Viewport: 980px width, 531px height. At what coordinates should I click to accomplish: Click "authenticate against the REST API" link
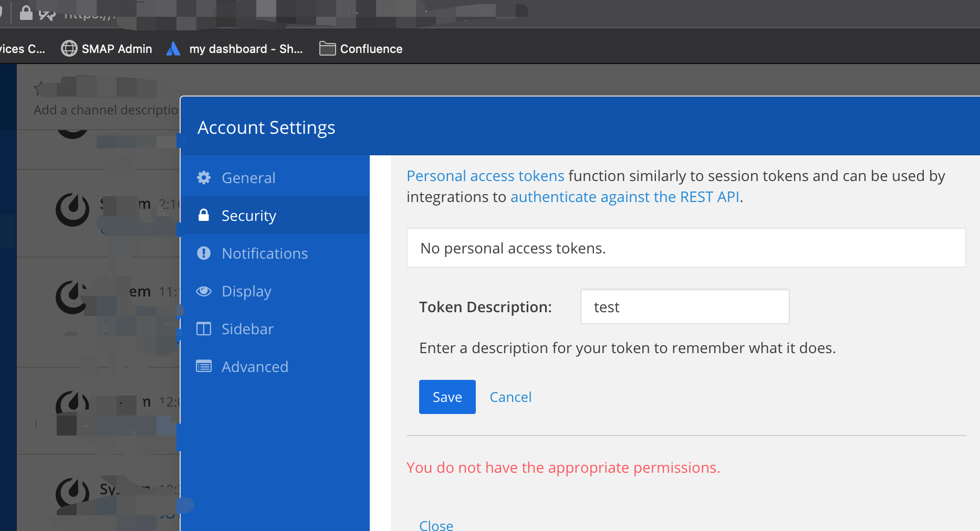[625, 197]
